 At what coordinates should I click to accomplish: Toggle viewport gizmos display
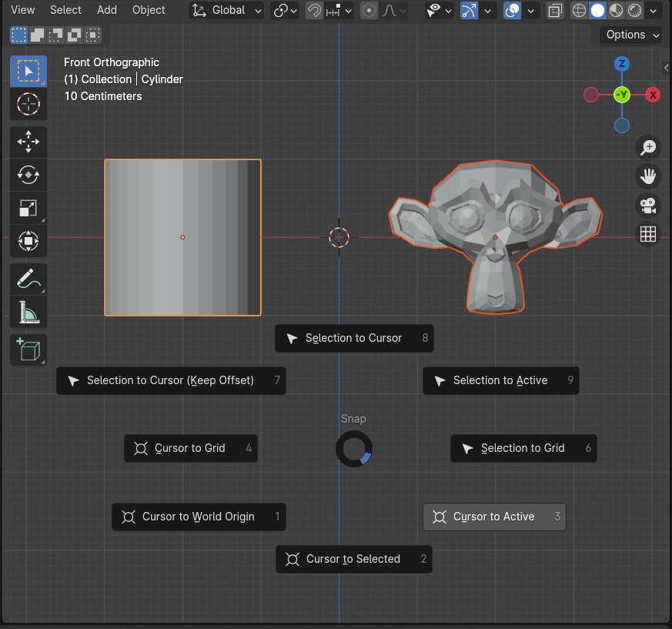pos(469,10)
